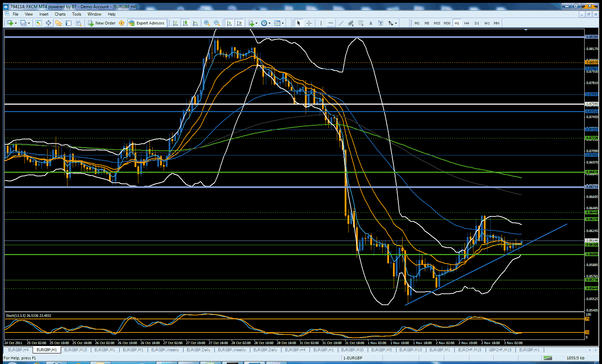Toggle candlestick chart mode
The height and width of the screenshot is (364, 602).
185,23
